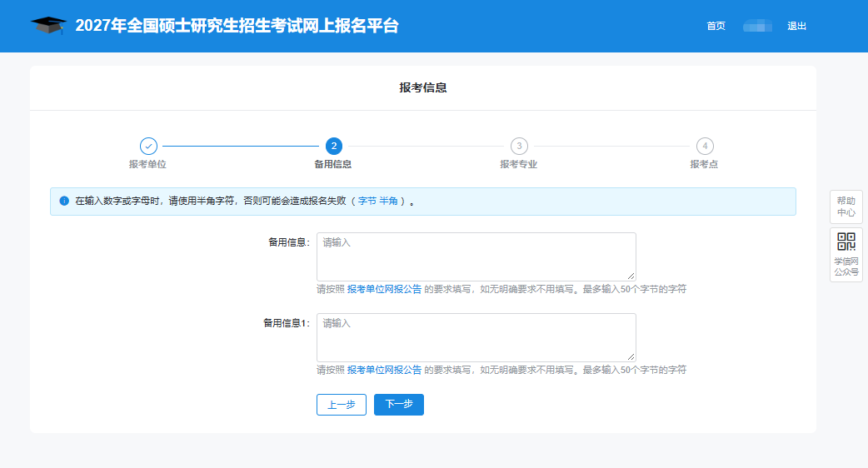Image resolution: width=868 pixels, height=468 pixels.
Task: Click the resize handle of 备用信息1 textarea
Action: coord(631,356)
